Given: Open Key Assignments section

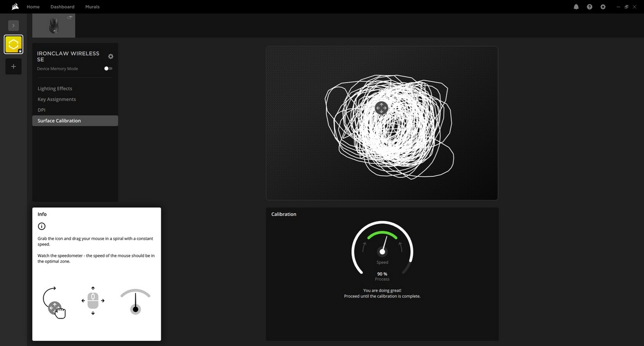Looking at the screenshot, I should (x=57, y=100).
